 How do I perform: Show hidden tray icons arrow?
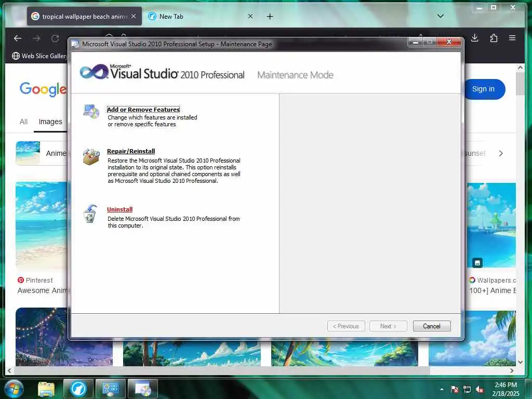click(x=442, y=389)
